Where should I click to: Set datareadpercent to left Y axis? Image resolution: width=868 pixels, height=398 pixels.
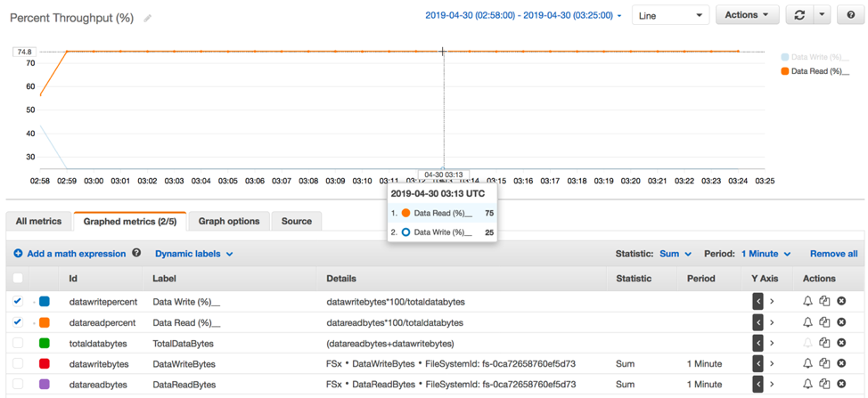tap(757, 322)
